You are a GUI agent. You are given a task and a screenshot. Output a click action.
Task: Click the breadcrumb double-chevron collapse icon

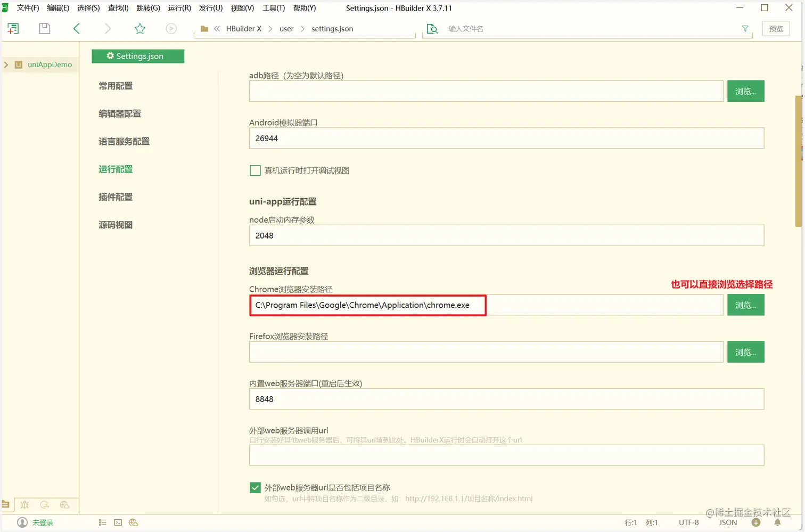(x=217, y=29)
